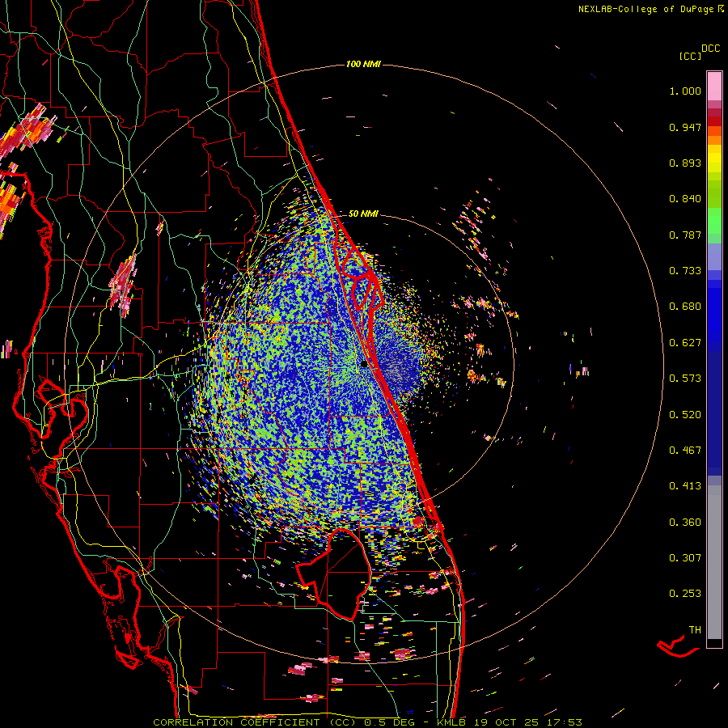Click the pink swatch at top of color bar
Viewport: 728px width, 728px height.
714,86
